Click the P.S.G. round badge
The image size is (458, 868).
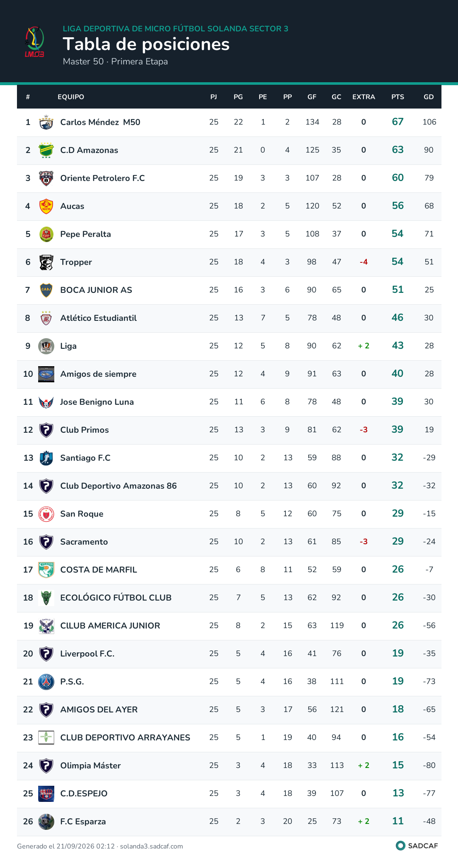46,682
